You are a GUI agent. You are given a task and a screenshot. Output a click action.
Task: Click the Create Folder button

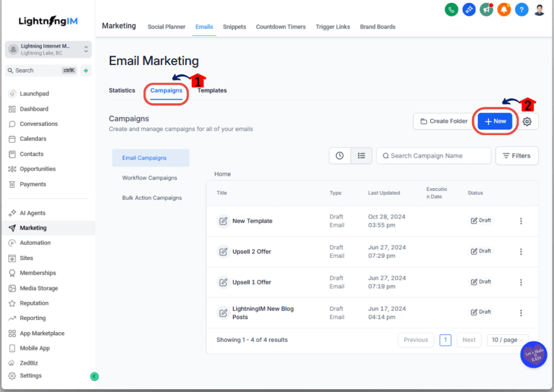click(x=444, y=121)
